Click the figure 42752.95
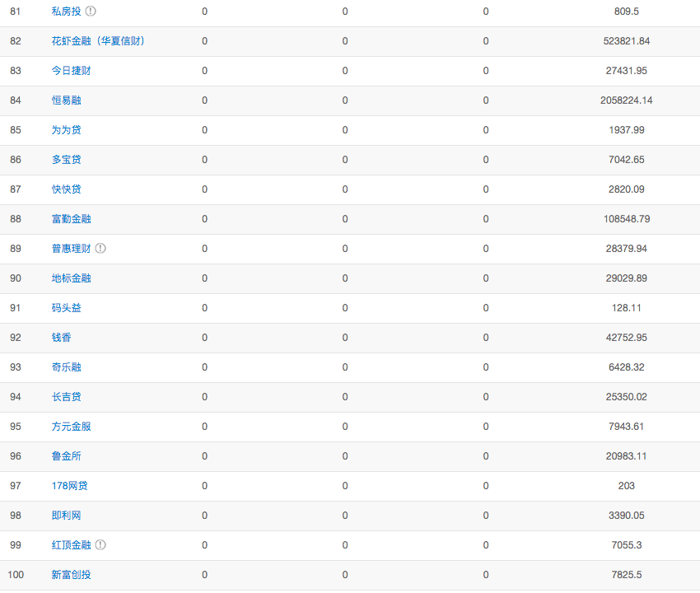This screenshot has width=700, height=593. coord(627,338)
